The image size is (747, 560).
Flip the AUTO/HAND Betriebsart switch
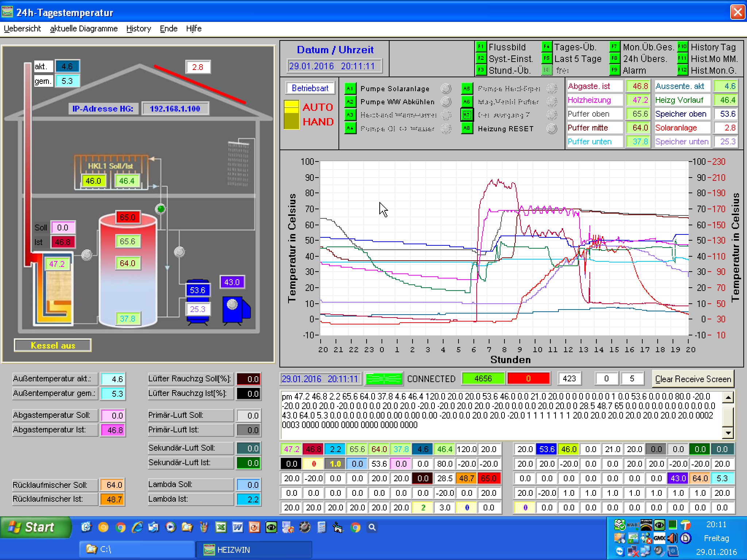291,114
